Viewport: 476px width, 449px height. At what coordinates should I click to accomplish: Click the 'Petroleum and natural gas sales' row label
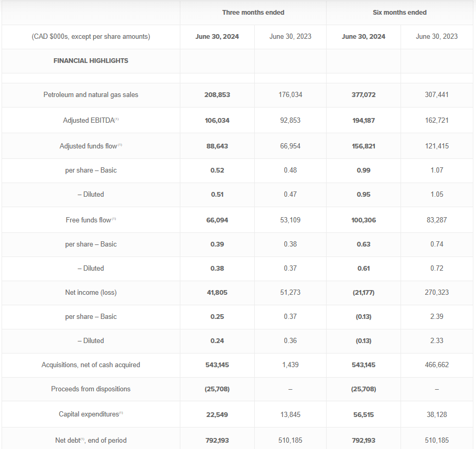tap(91, 95)
